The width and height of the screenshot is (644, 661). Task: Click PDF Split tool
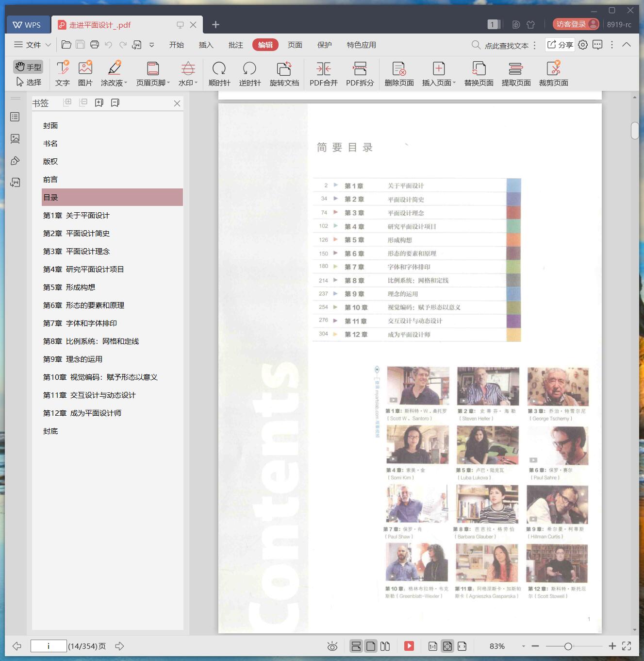360,74
